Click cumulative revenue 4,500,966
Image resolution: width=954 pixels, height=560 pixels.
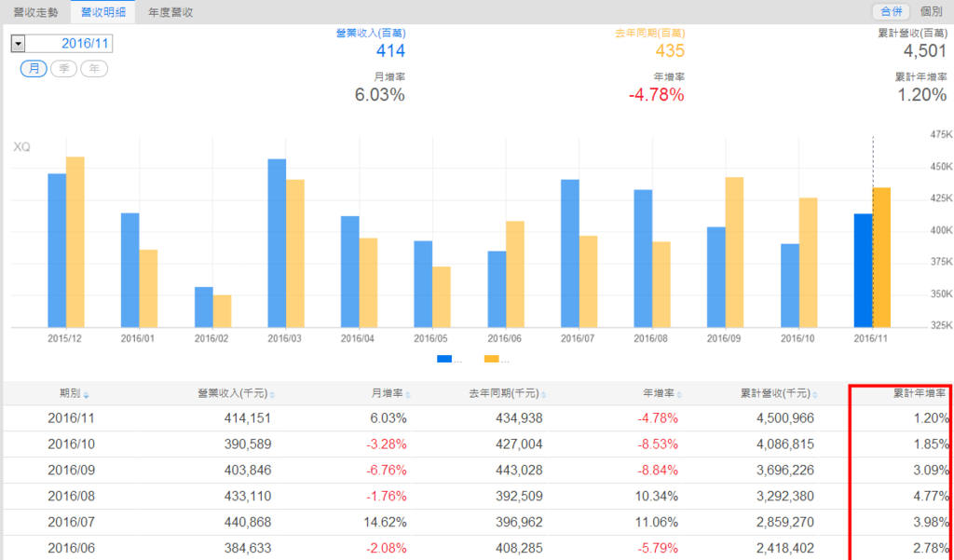784,418
